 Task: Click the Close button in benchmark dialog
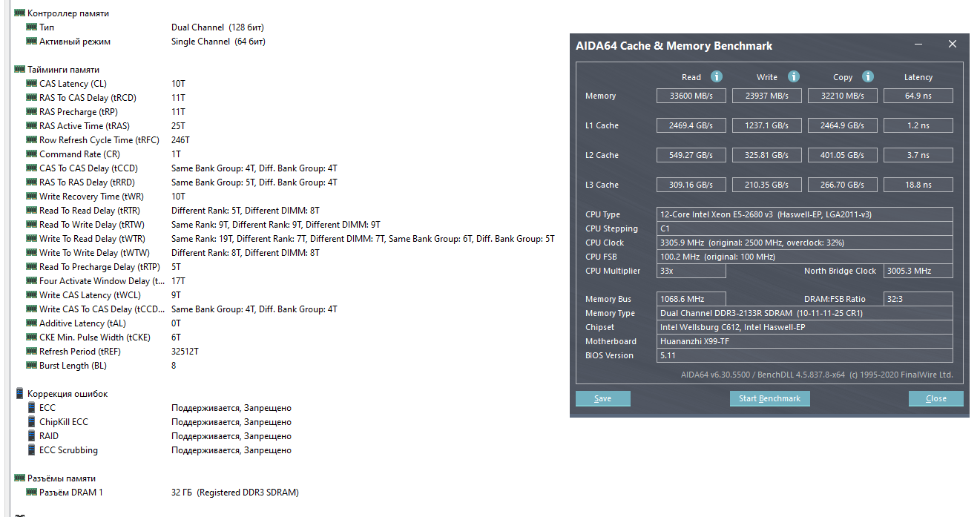[x=936, y=398]
